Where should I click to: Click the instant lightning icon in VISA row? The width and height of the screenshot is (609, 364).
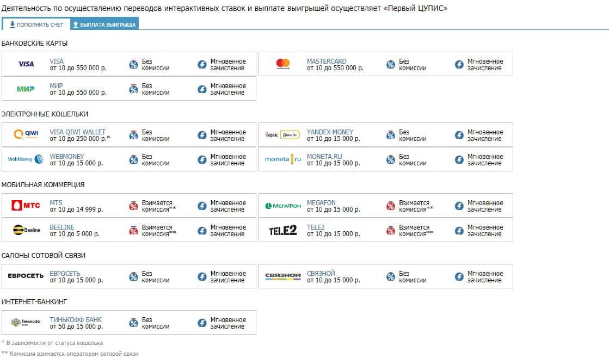[x=202, y=64]
